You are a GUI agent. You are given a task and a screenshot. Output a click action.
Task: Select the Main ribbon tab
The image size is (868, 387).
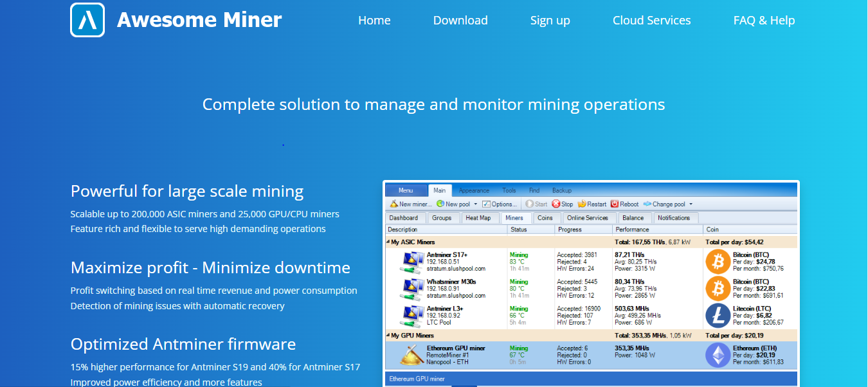pos(440,190)
